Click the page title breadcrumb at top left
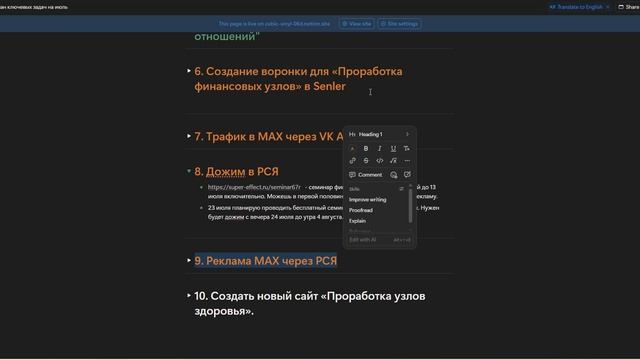Viewport: 640px width, 360px height. click(x=34, y=7)
